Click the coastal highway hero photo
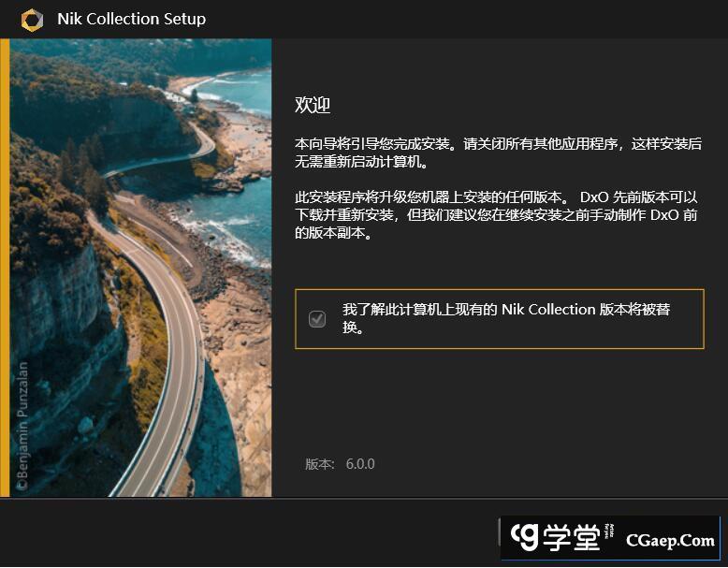 140,268
